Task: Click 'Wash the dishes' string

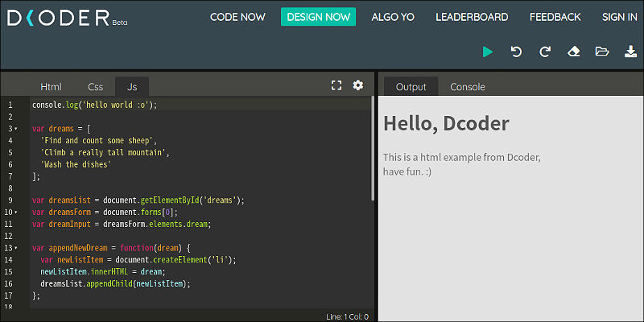Action: [76, 165]
